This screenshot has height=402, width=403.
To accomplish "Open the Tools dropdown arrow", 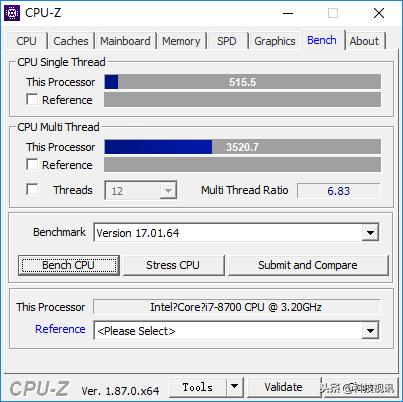I will tap(235, 387).
